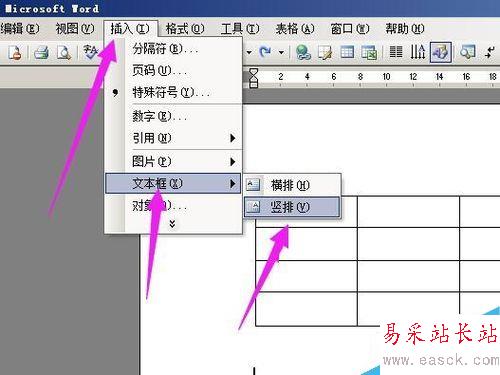This screenshot has height=375, width=500.
Task: Select 横排(H) horizontal text box
Action: point(292,185)
